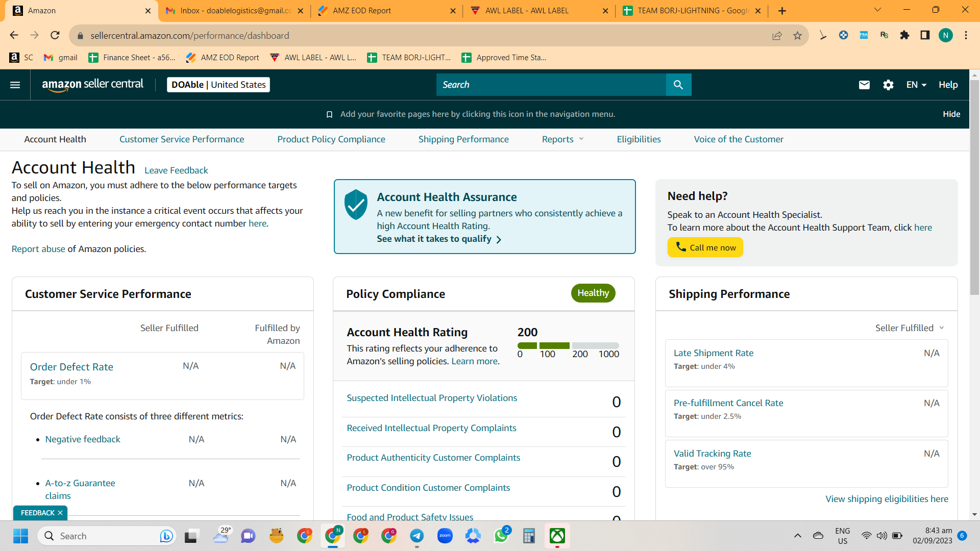Screen dimensions: 980x551
Task: Open Chrome three-dot menu
Action: pos(966,35)
